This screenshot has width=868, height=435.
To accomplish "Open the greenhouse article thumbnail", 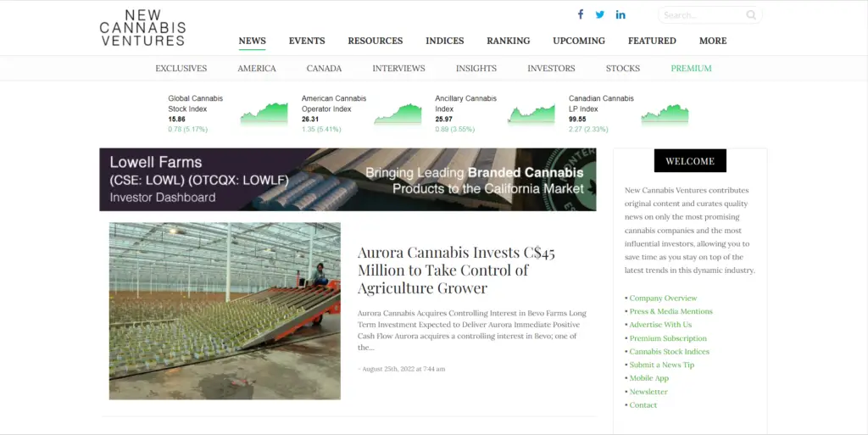I will pos(225,311).
